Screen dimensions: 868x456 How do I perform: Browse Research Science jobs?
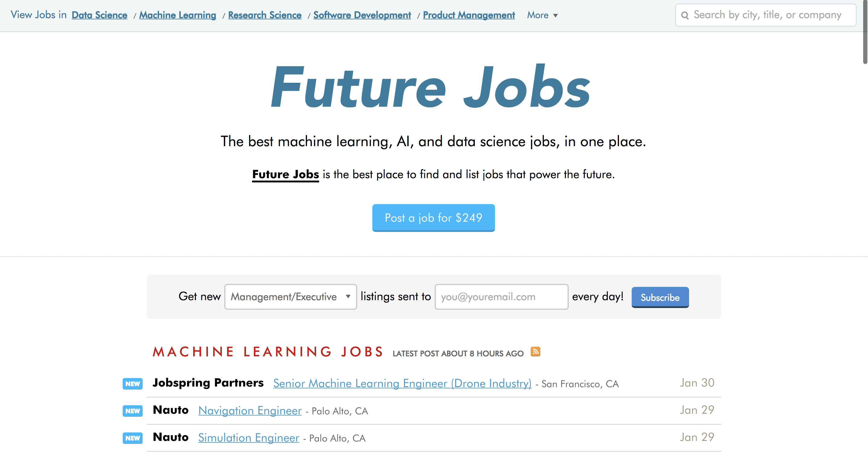click(264, 15)
